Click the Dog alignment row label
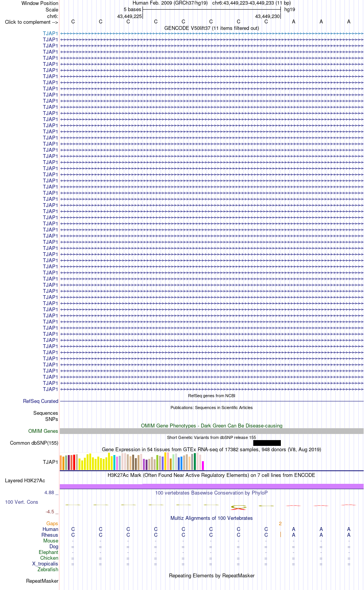The width and height of the screenshot is (364, 590). (54, 546)
